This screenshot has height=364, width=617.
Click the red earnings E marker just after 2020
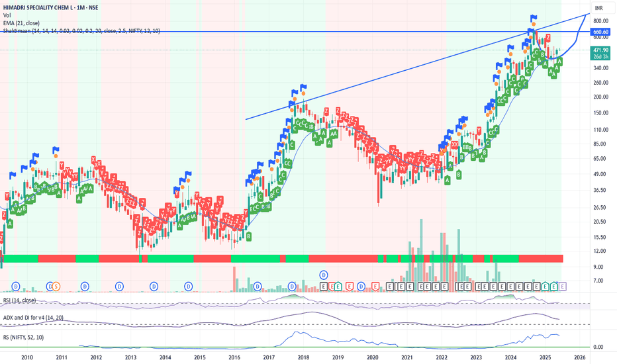(x=375, y=287)
